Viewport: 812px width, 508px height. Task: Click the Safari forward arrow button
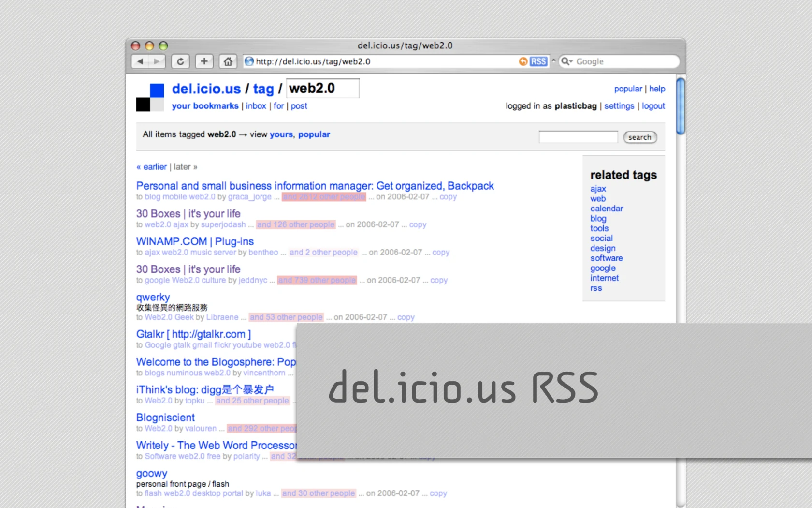tap(157, 61)
